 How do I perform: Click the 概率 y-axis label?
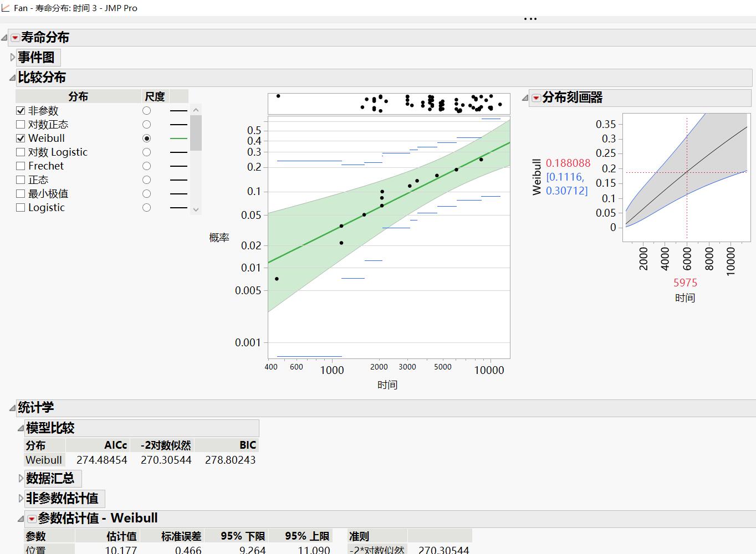point(219,238)
